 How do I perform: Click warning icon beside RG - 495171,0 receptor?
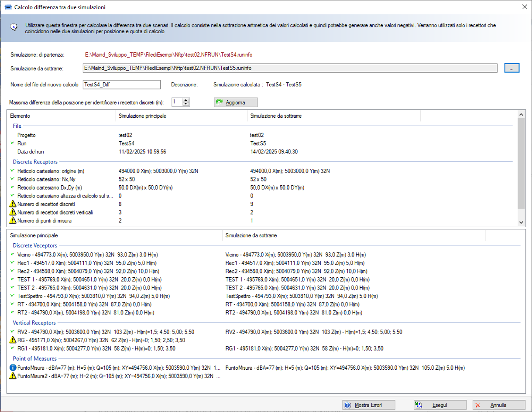point(13,340)
